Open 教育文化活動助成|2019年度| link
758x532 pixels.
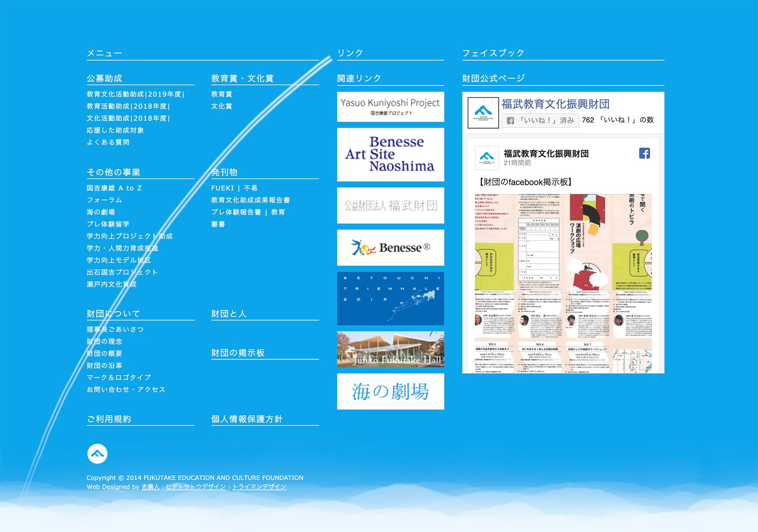coord(136,94)
